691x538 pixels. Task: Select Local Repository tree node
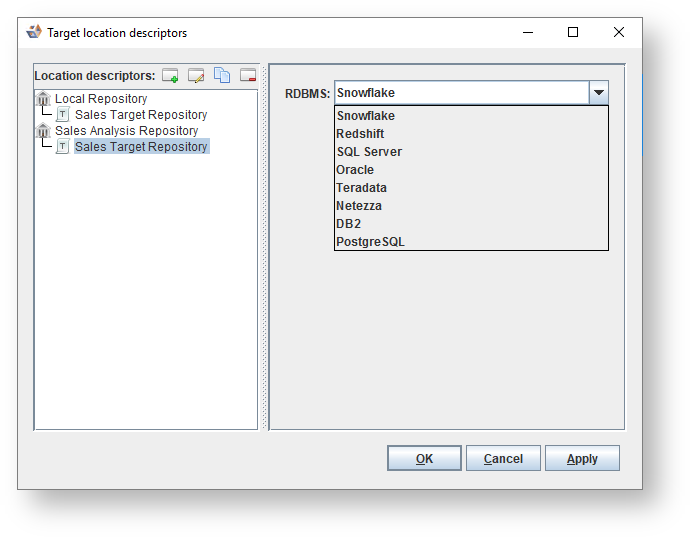click(101, 99)
